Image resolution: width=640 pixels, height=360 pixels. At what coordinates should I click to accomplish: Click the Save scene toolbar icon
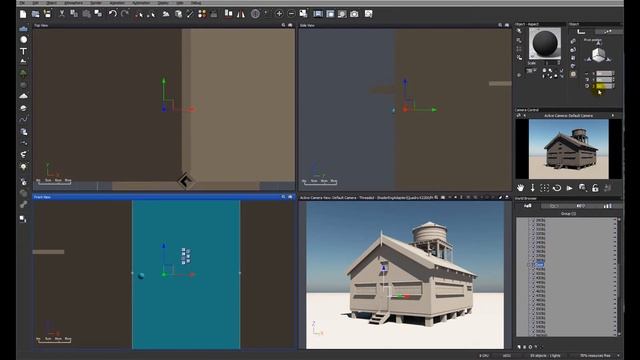coord(47,14)
